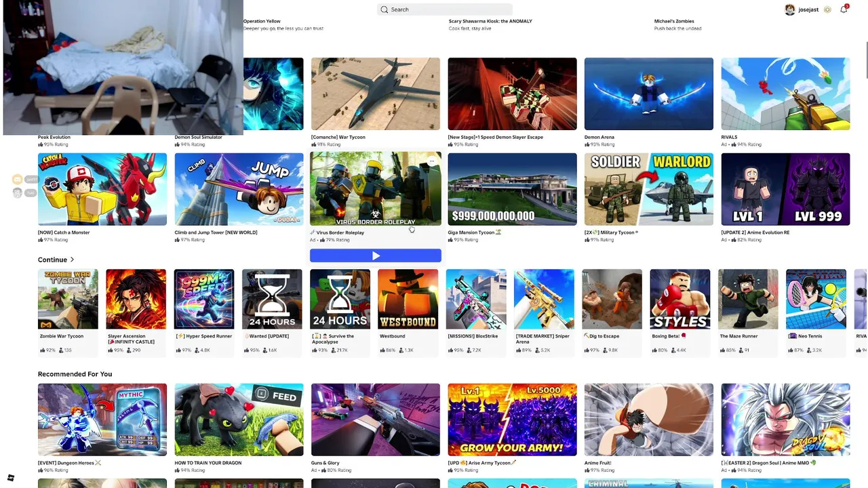
Task: Open the BloxStrike game thumbnail
Action: 476,300
